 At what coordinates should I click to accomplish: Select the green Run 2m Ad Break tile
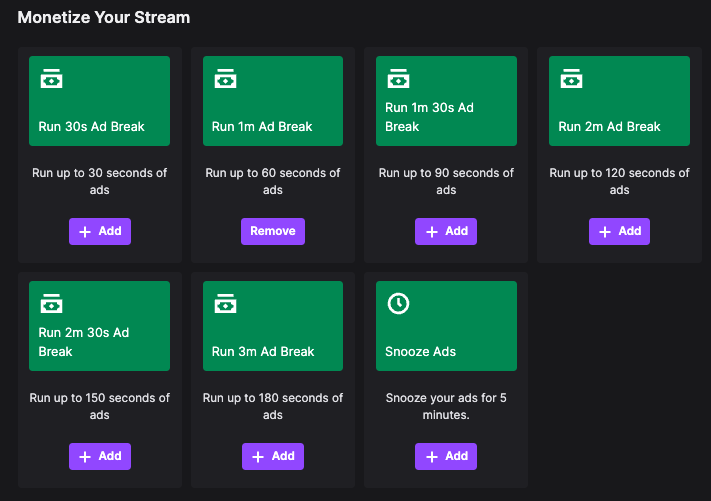point(619,101)
